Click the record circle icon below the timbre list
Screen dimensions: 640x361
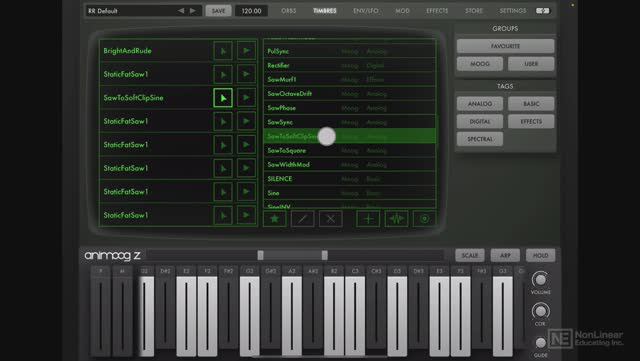[424, 219]
